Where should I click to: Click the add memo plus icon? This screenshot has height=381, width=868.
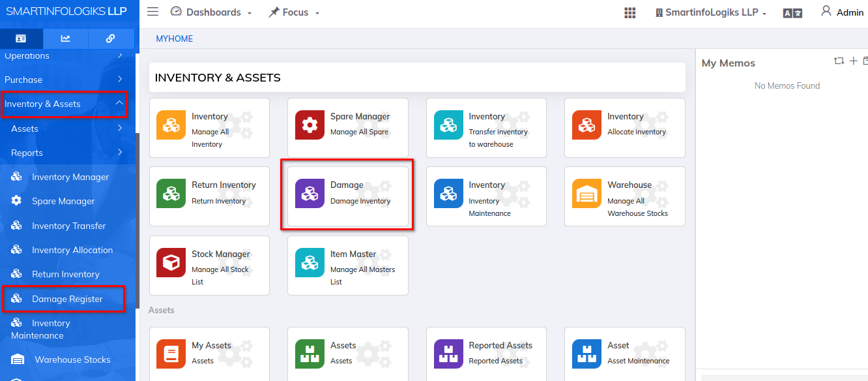click(853, 61)
